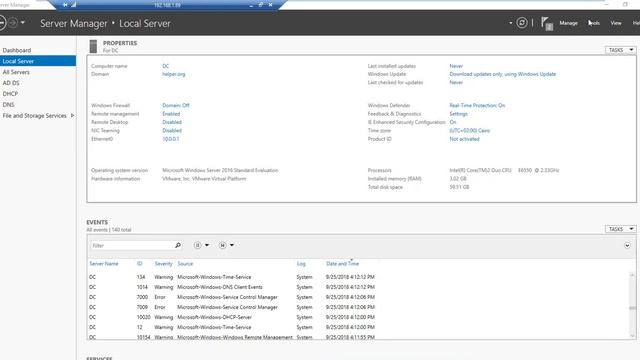Open the Events TASKS dropdown
640x360 pixels.
pyautogui.click(x=620, y=229)
